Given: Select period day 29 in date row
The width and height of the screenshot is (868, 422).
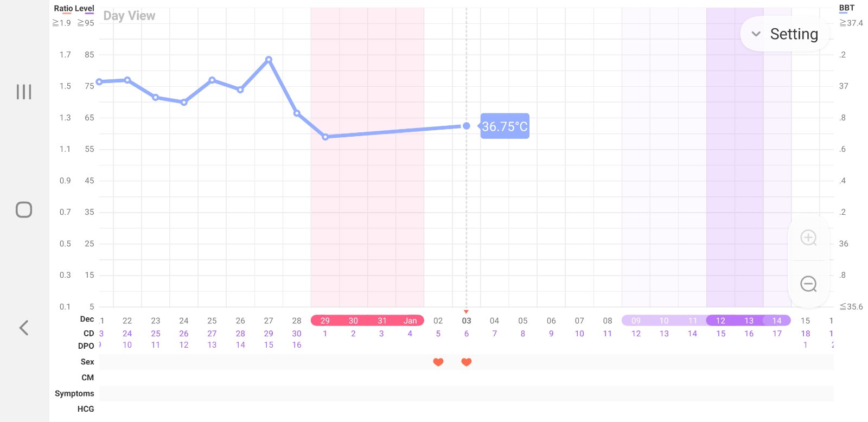Looking at the screenshot, I should pyautogui.click(x=325, y=321).
